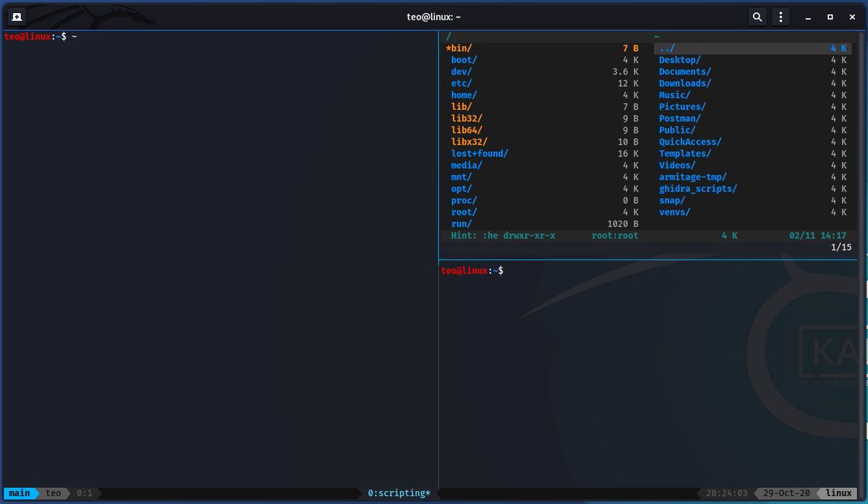This screenshot has width=868, height=504.
Task: Select the run/ directory entry
Action: point(543,223)
